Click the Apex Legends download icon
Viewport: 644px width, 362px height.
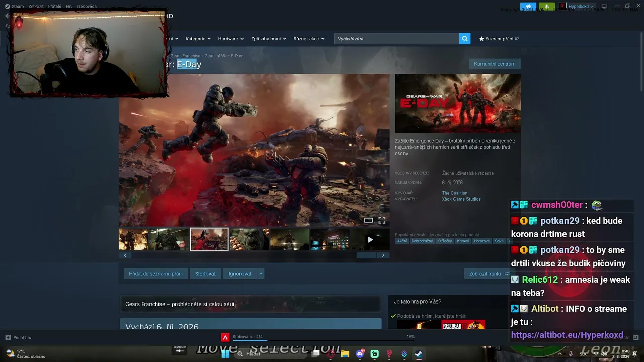coord(225,337)
